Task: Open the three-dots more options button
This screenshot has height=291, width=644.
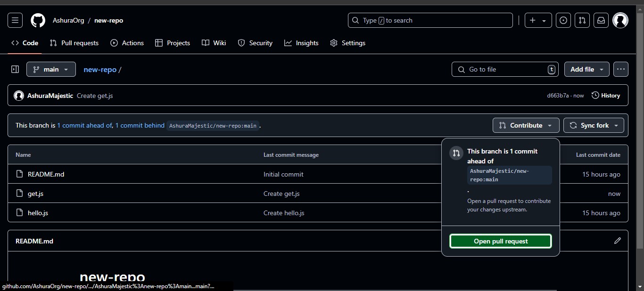Action: pos(621,69)
